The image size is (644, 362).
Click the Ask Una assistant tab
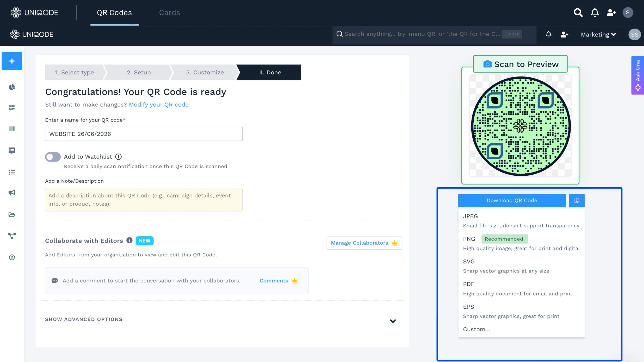637,75
